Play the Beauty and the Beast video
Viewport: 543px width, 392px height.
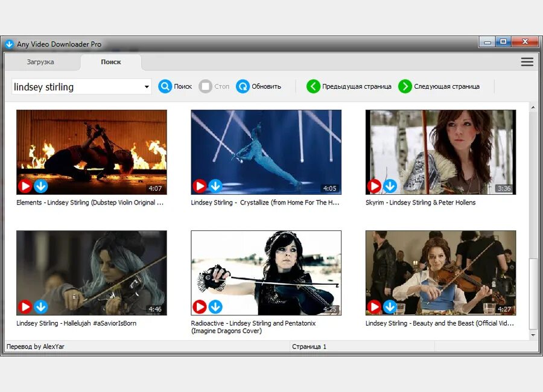(x=374, y=307)
